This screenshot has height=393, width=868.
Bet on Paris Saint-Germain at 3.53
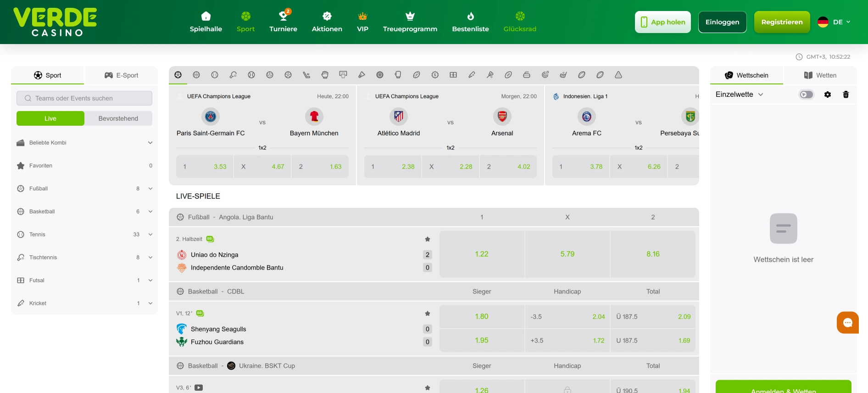pyautogui.click(x=205, y=166)
